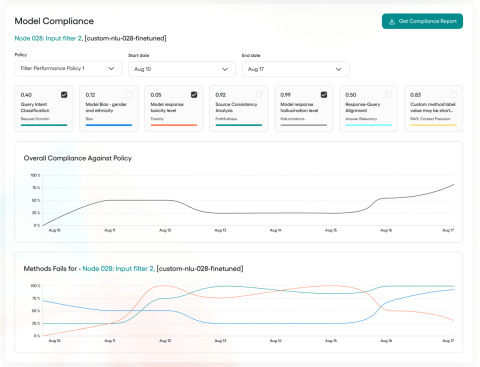The image size is (480, 367).
Task: Check the Custom method label 0.83 checkbox
Action: click(454, 95)
